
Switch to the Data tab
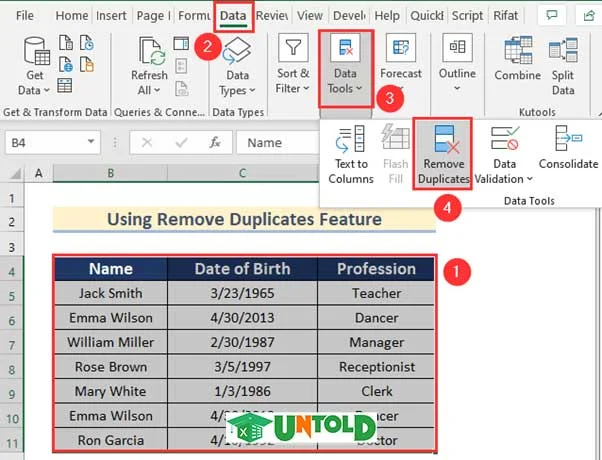233,16
